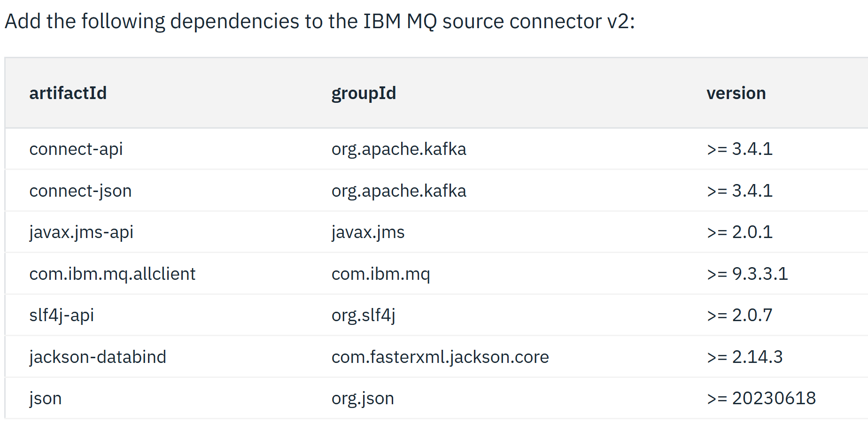This screenshot has height=431, width=868.
Task: Click the javax.jms-api artifact cell
Action: [x=81, y=232]
